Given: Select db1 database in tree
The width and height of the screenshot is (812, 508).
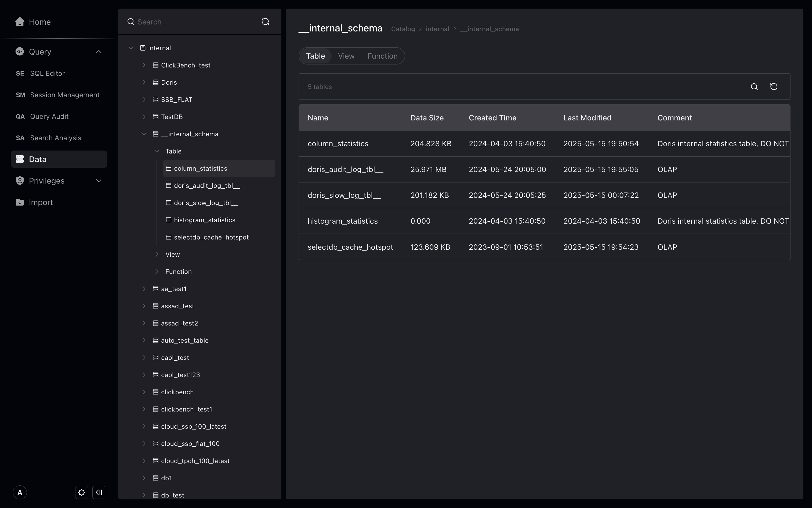Looking at the screenshot, I should click(166, 478).
